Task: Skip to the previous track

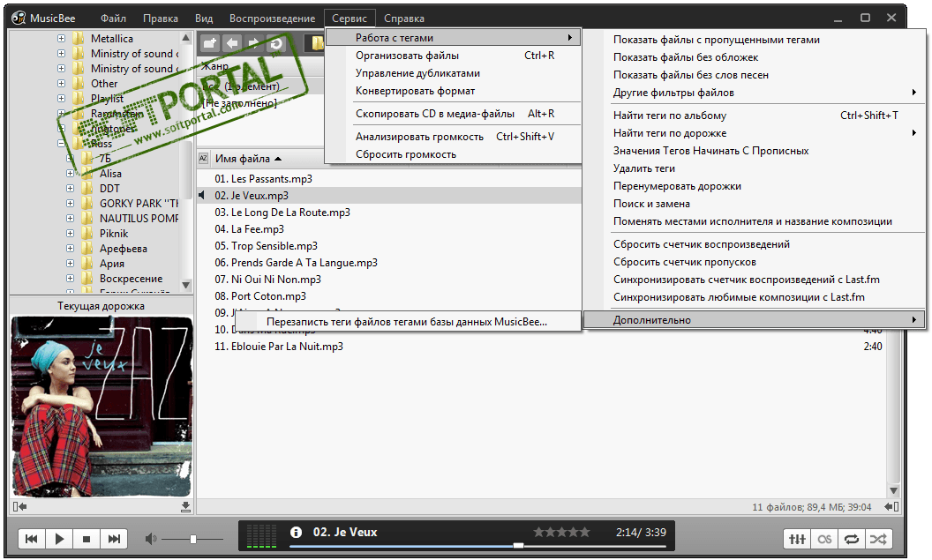Action: pos(32,539)
